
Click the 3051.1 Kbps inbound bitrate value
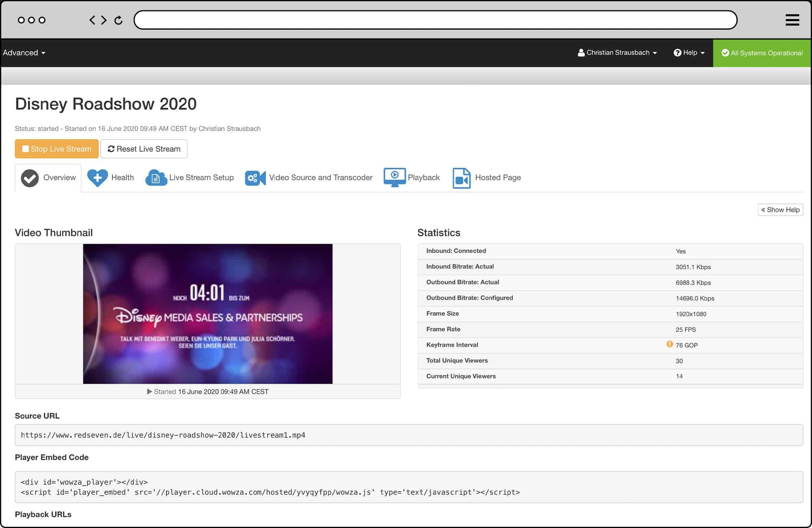(x=693, y=267)
